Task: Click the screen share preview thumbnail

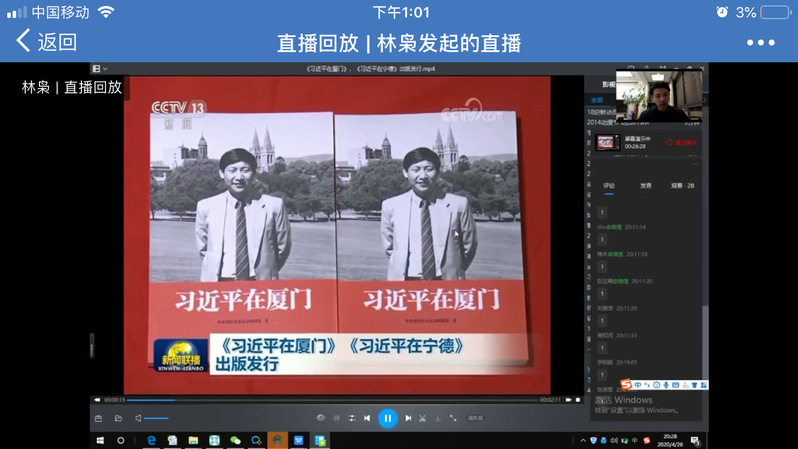Action: click(606, 143)
